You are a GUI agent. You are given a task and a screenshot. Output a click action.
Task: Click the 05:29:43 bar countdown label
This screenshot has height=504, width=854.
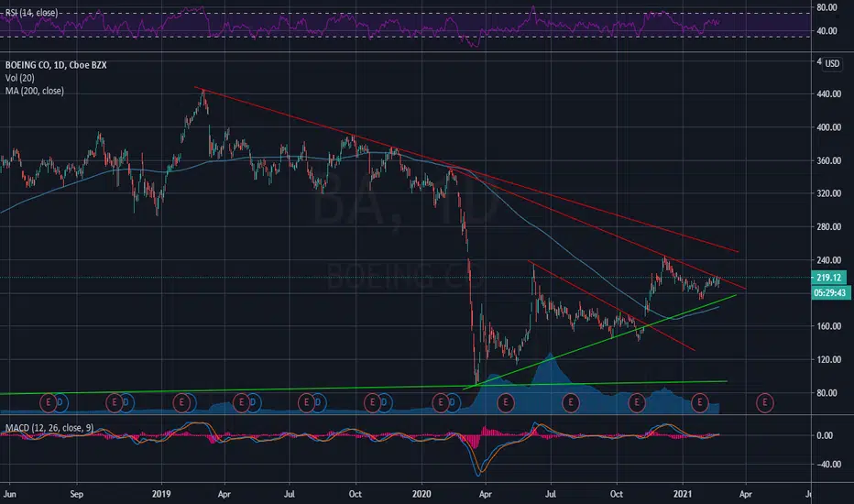pyautogui.click(x=830, y=292)
